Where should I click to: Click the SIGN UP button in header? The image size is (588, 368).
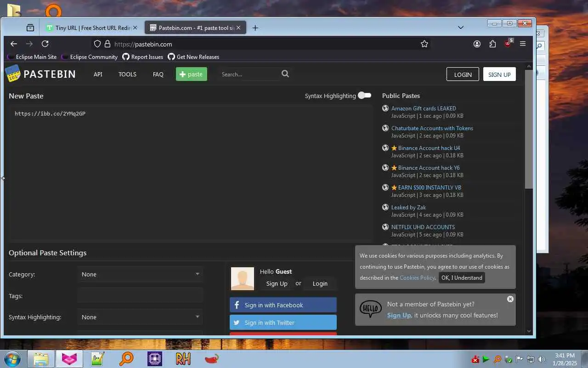(499, 75)
